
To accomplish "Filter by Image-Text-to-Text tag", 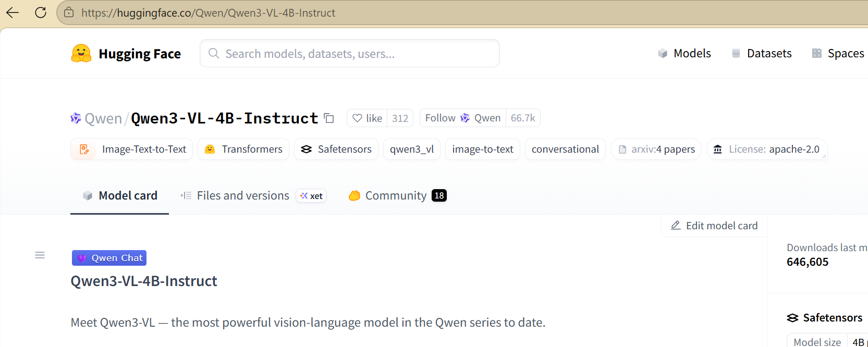I will tap(131, 150).
